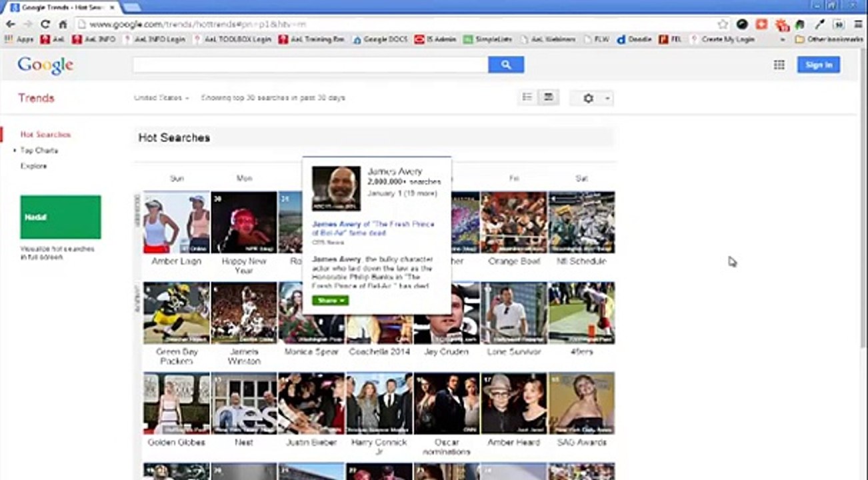Open the Google DOCS bookmark

click(379, 39)
